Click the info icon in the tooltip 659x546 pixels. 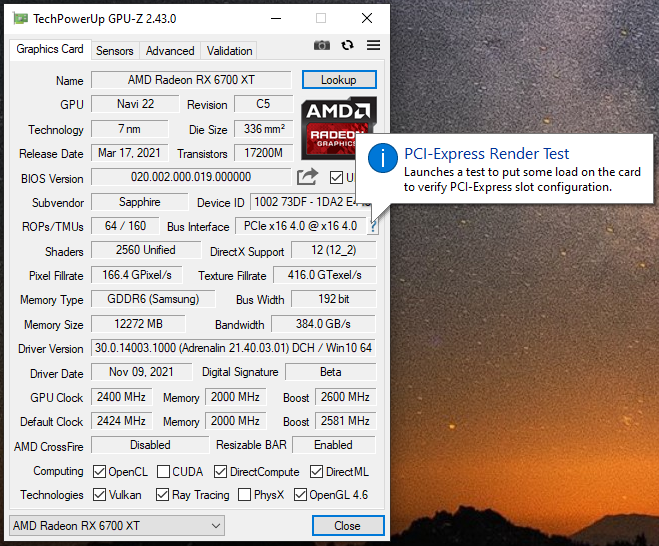pos(382,158)
